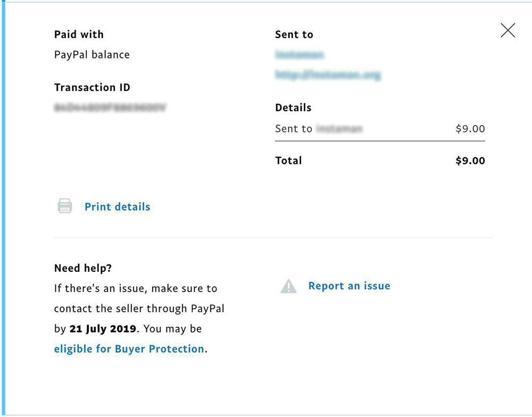Click the Need help? heading
This screenshot has width=532, height=417.
point(83,268)
